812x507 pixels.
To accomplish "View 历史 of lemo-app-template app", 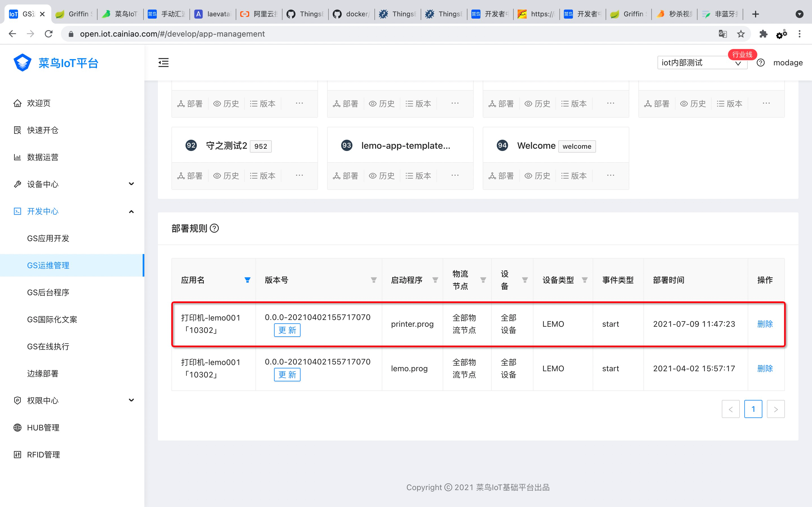I will click(x=382, y=176).
